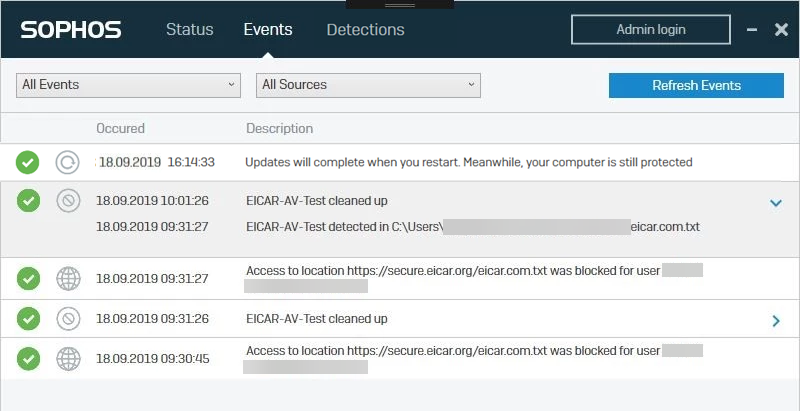Click the Refresh Events button
Viewport: 800px width, 411px height.
[x=696, y=85]
